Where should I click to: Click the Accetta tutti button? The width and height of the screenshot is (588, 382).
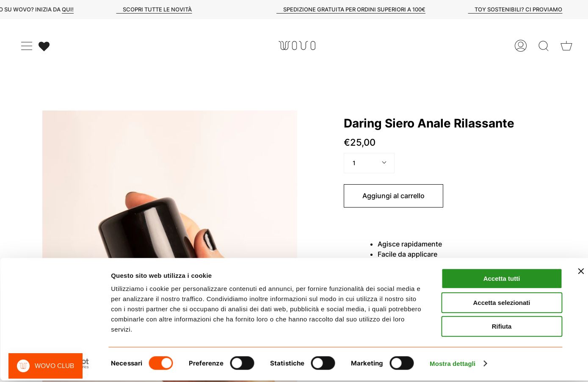click(502, 279)
